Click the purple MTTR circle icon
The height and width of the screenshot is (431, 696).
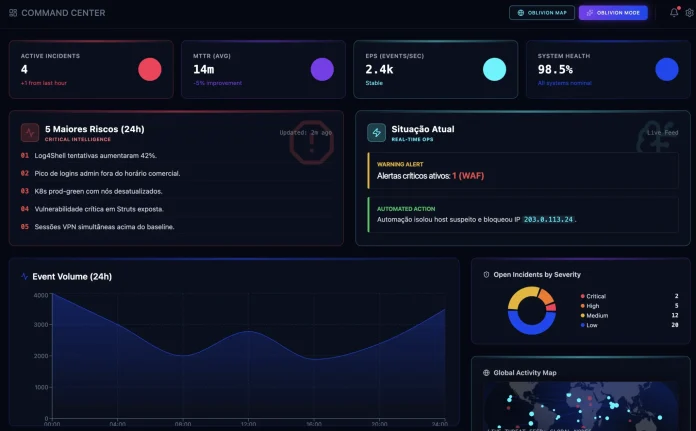pyautogui.click(x=322, y=69)
